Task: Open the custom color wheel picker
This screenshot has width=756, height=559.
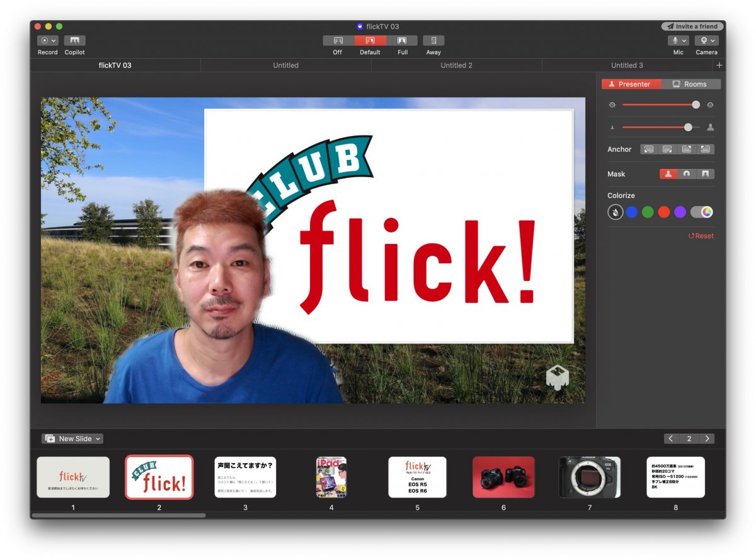Action: coord(702,212)
